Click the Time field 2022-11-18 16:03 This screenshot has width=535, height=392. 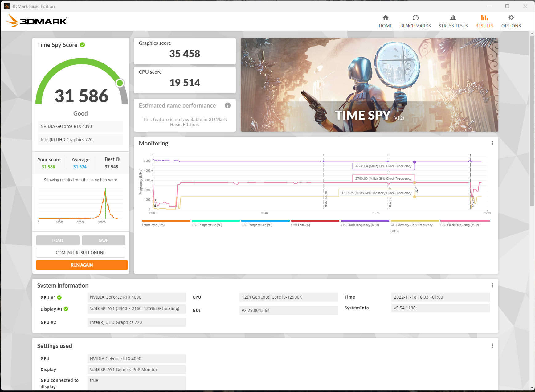440,297
